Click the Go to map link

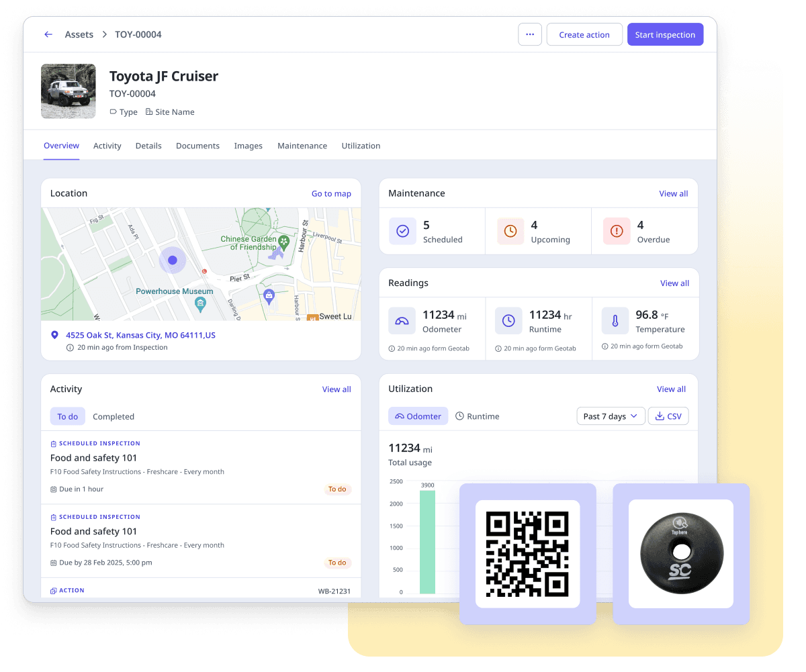331,193
